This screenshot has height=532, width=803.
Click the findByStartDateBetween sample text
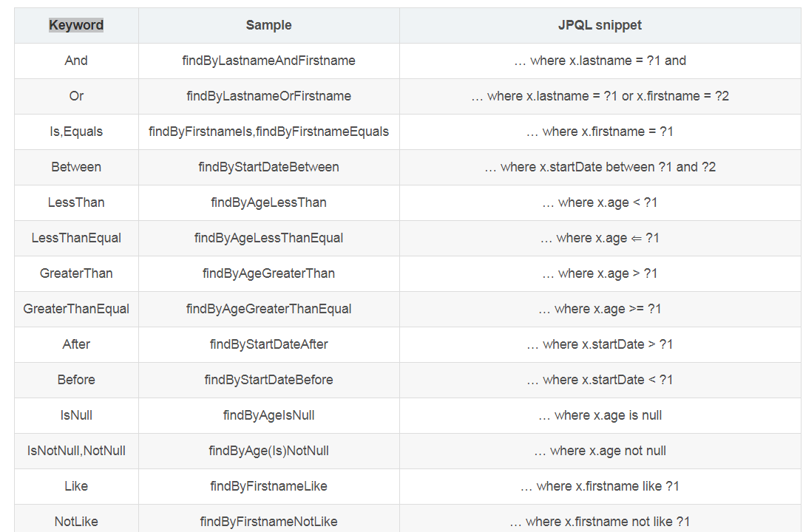[x=268, y=167]
